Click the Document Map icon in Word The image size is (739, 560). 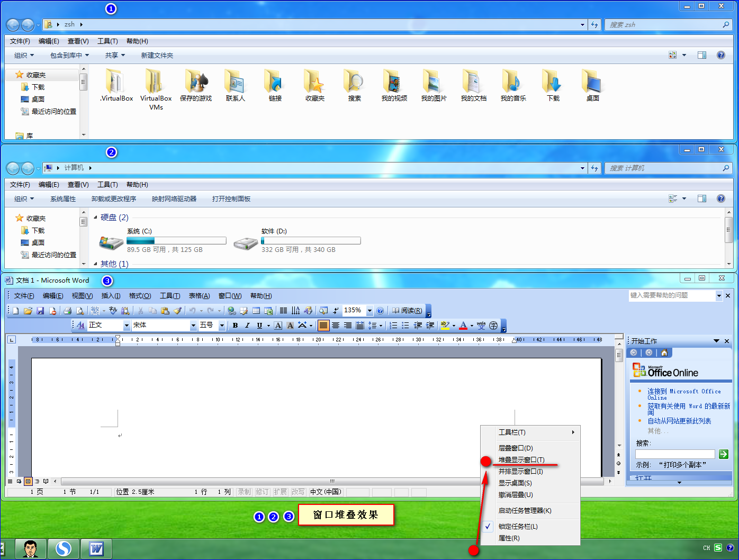(x=323, y=311)
